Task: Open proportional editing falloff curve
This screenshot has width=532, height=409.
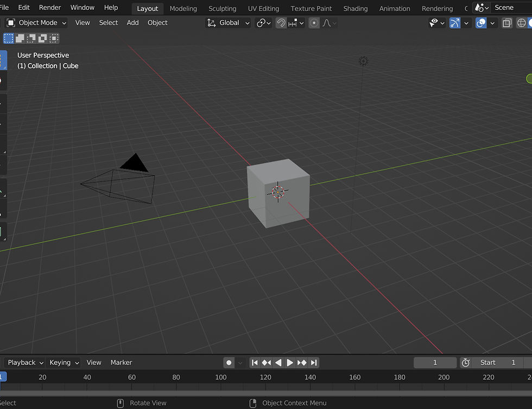Action: coord(326,23)
